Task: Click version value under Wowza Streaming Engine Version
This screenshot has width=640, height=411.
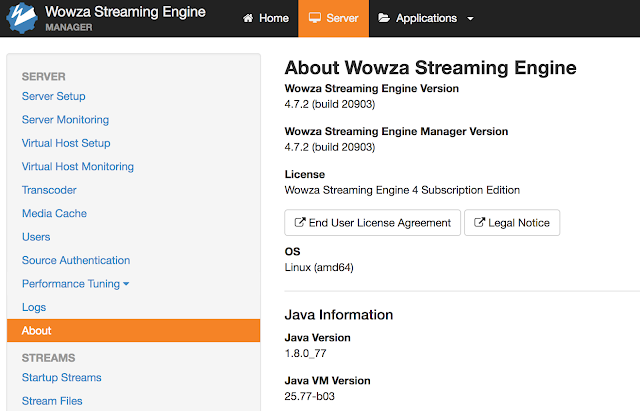Action: click(329, 104)
